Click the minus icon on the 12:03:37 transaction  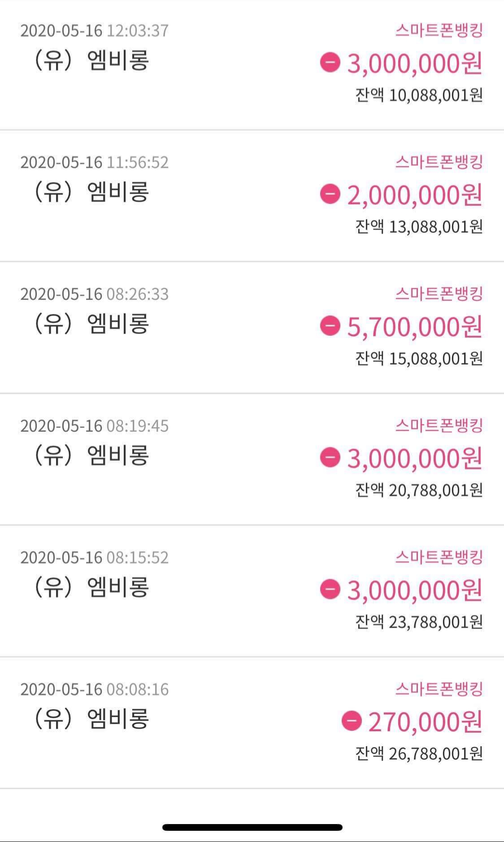(x=330, y=62)
